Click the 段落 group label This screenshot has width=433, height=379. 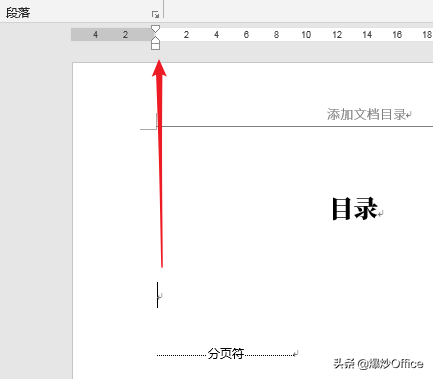point(18,13)
